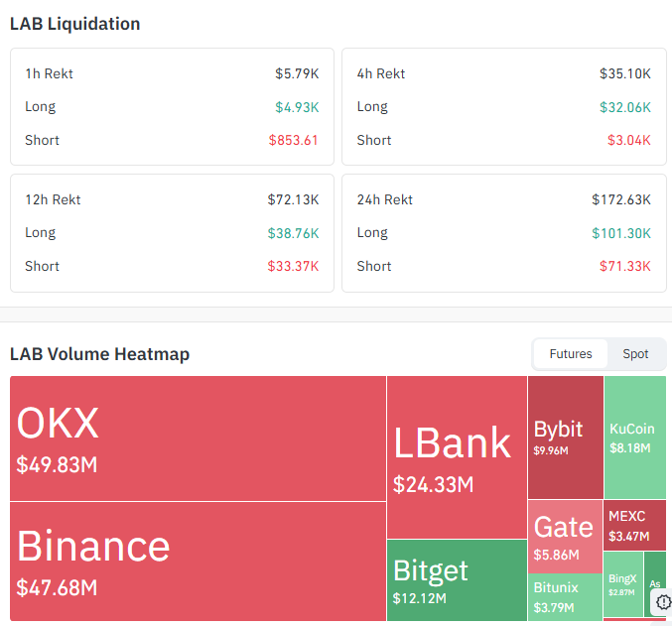Select the Binance volume tile

click(198, 561)
